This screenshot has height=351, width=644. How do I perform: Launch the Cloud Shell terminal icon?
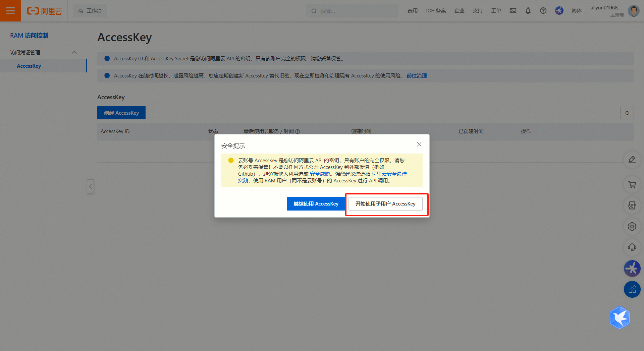[513, 11]
